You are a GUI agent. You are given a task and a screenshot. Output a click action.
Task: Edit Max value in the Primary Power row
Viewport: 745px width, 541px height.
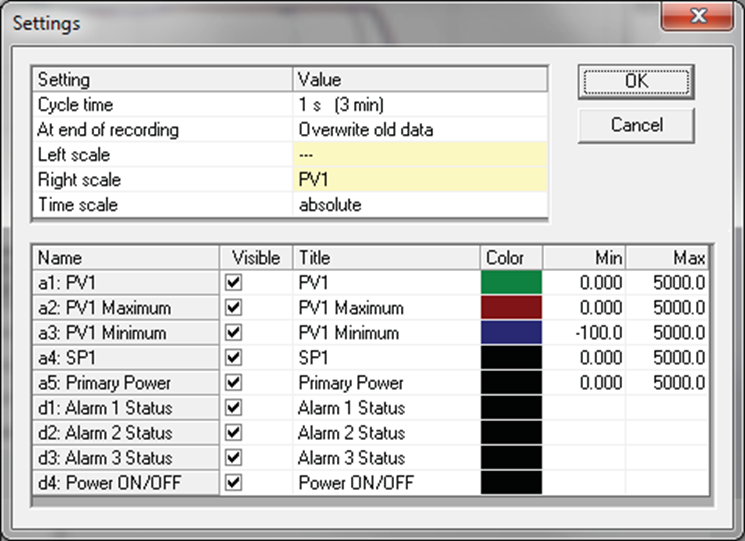(667, 383)
